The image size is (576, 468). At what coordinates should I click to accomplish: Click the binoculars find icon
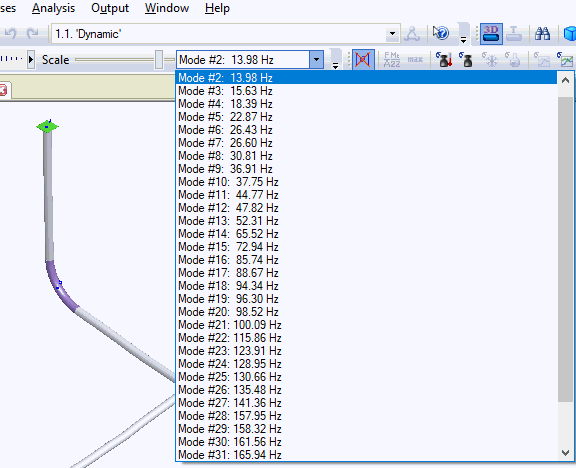pos(542,34)
